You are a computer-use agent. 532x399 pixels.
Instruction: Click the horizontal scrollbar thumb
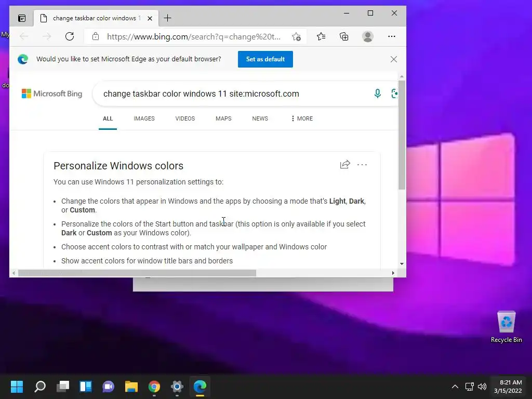coord(137,273)
